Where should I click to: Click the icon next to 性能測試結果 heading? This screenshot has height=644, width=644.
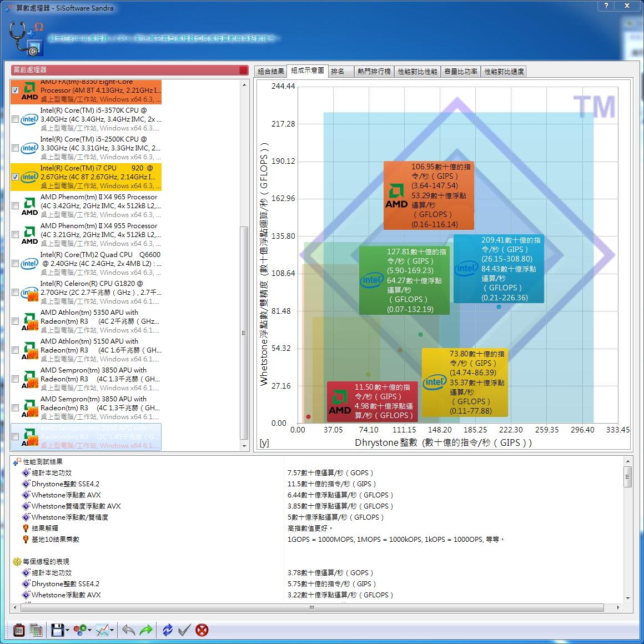(x=17, y=462)
